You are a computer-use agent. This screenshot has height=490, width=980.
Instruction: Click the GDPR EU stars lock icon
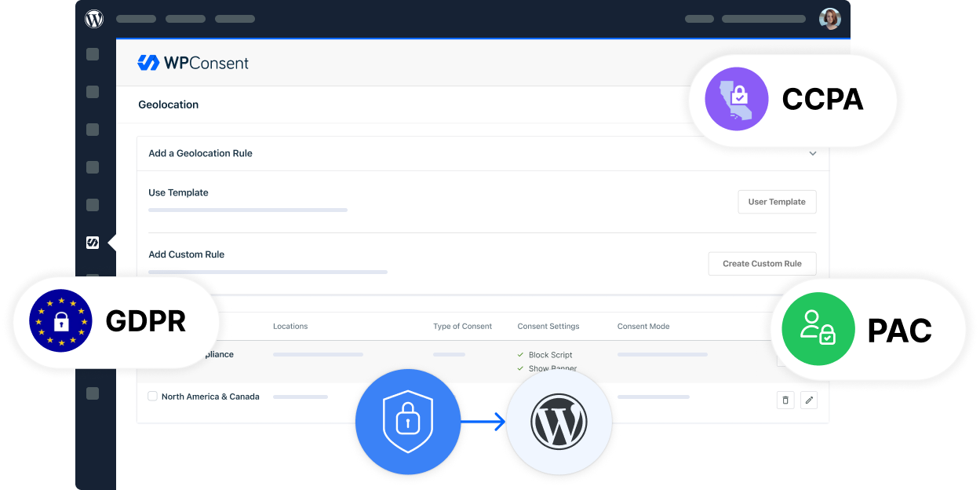(61, 321)
